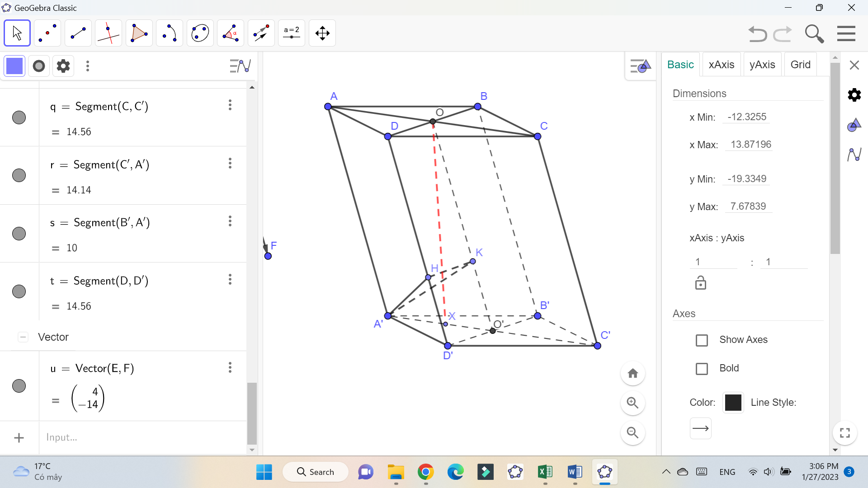
Task: Enable the Show Axes checkbox
Action: pyautogui.click(x=702, y=340)
